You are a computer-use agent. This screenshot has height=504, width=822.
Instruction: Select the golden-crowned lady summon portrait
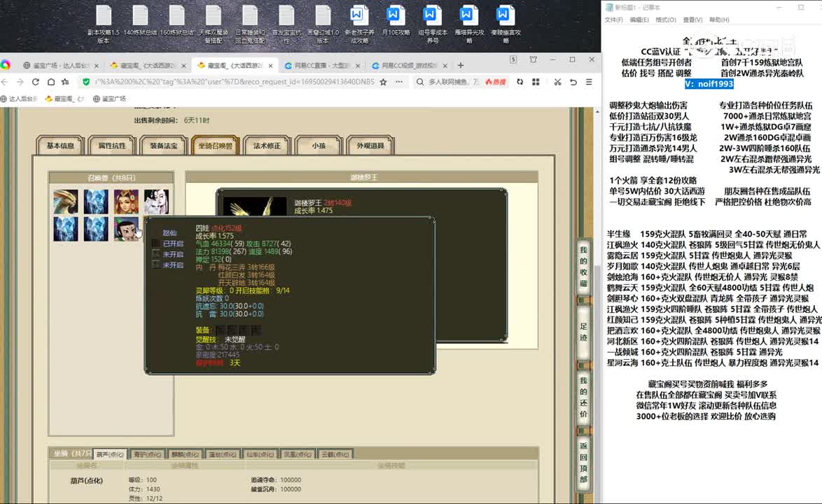pyautogui.click(x=126, y=202)
